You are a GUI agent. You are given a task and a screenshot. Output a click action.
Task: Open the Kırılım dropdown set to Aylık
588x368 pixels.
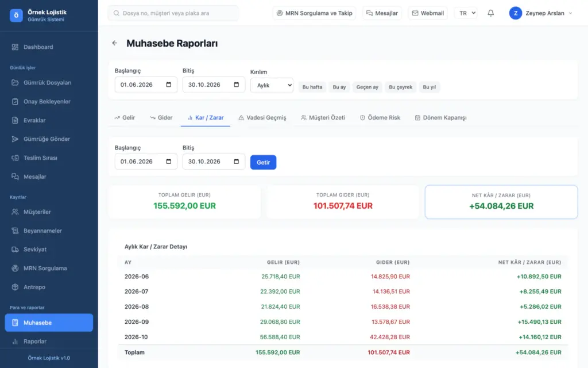click(272, 85)
